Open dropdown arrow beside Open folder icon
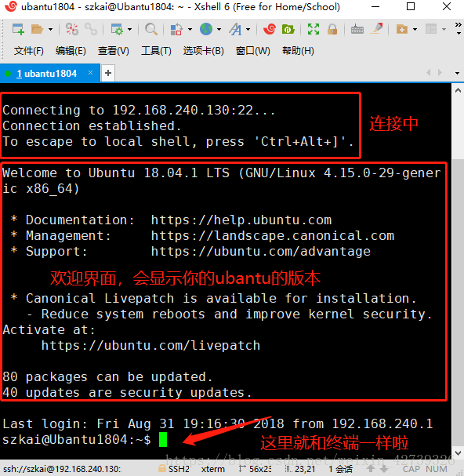 click(50, 30)
